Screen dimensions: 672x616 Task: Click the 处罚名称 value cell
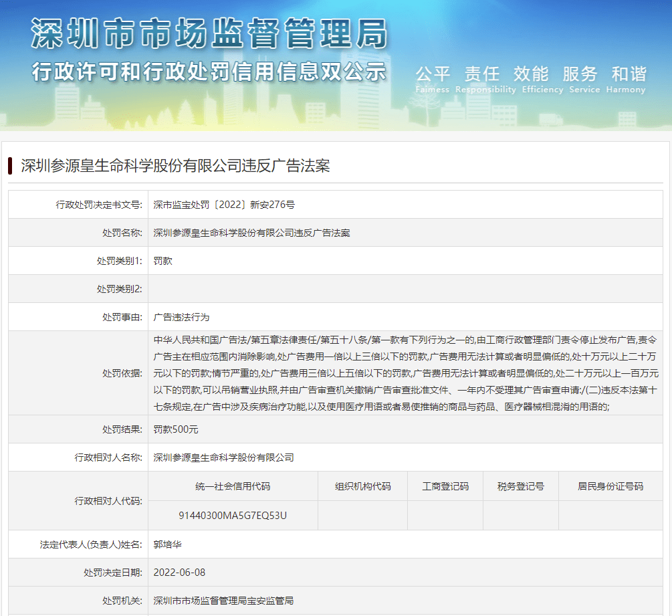pyautogui.click(x=251, y=233)
